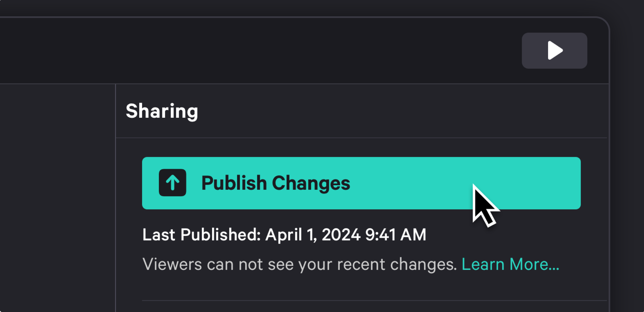
Task: Click the "Last Published:" label
Action: coord(201,235)
